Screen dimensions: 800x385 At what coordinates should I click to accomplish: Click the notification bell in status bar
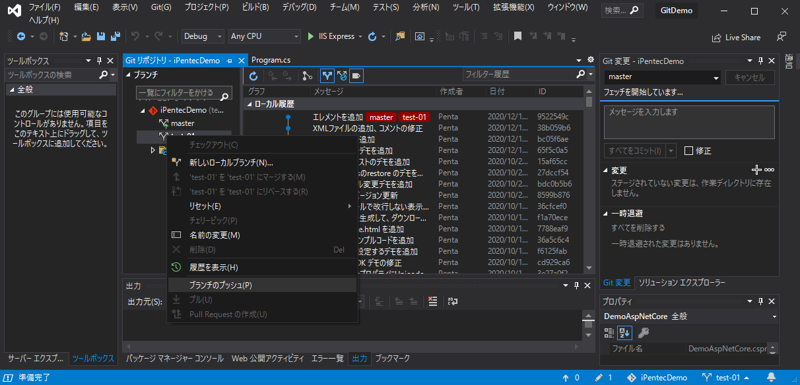(x=771, y=378)
